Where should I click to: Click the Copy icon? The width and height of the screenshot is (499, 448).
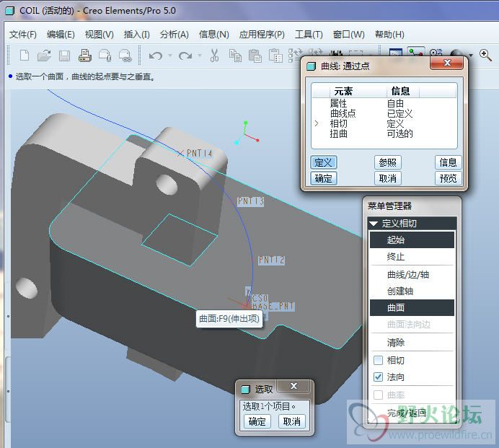tap(235, 56)
